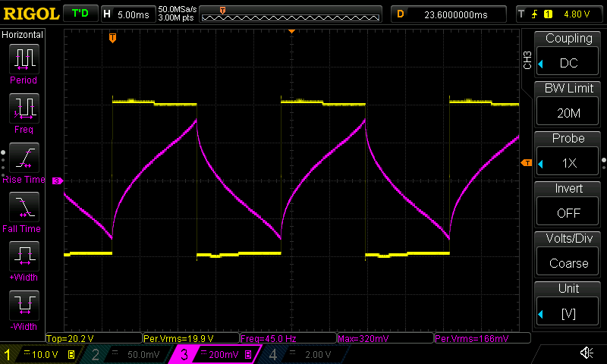Select the channel 3 tab 200mV
Image resolution: width=607 pixels, height=364 pixels.
coord(217,354)
